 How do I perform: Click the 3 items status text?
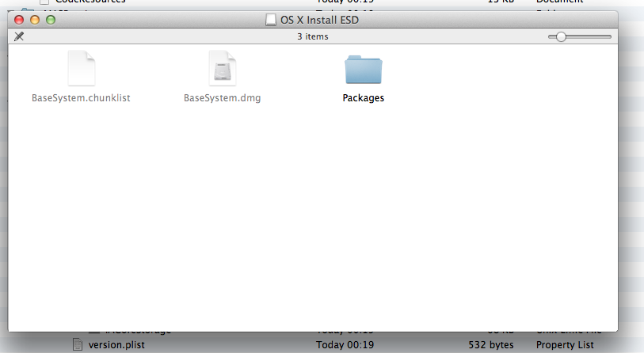[313, 36]
